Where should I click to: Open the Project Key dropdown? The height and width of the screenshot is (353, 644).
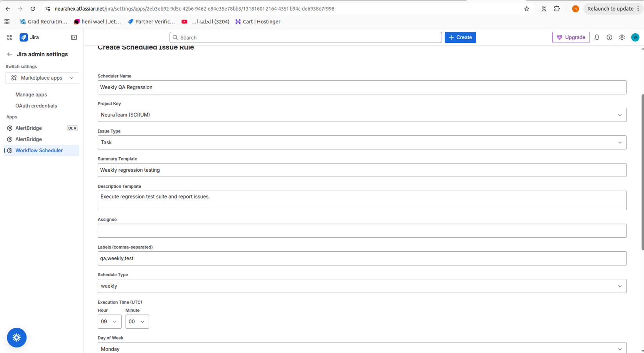pos(362,115)
